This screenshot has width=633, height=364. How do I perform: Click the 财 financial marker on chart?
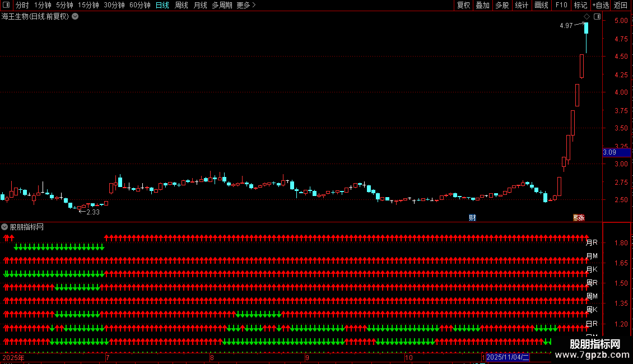click(x=472, y=217)
